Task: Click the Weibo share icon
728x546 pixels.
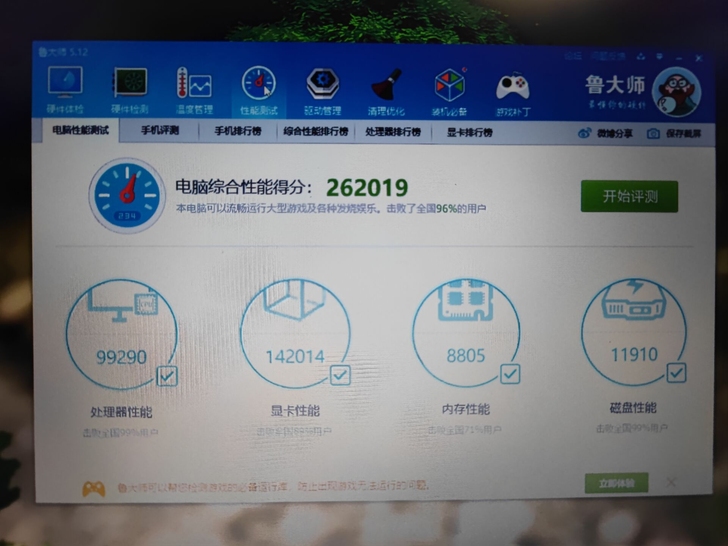Action: pos(585,133)
